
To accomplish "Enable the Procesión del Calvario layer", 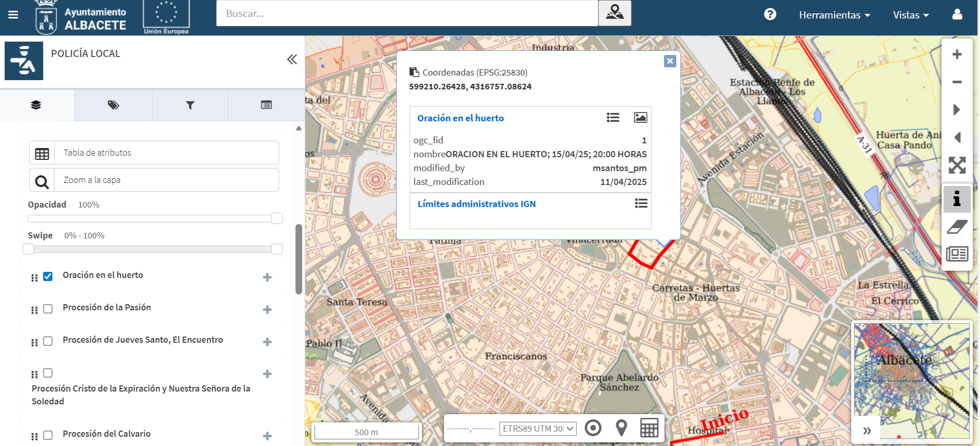I will 48,435.
